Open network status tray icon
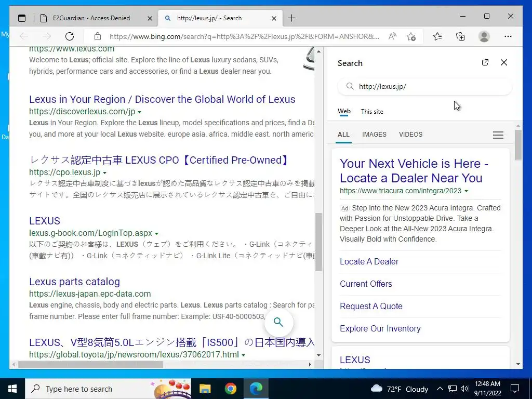The height and width of the screenshot is (399, 532). (453, 389)
